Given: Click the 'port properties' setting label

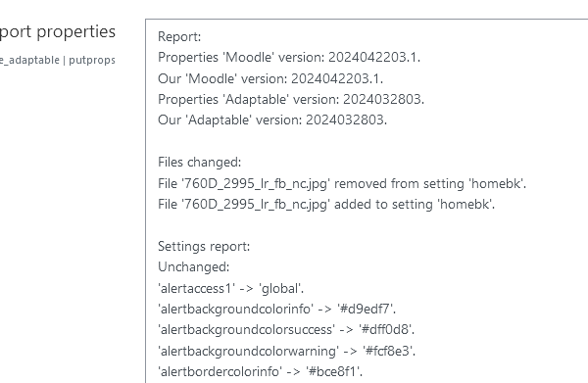Looking at the screenshot, I should [58, 32].
